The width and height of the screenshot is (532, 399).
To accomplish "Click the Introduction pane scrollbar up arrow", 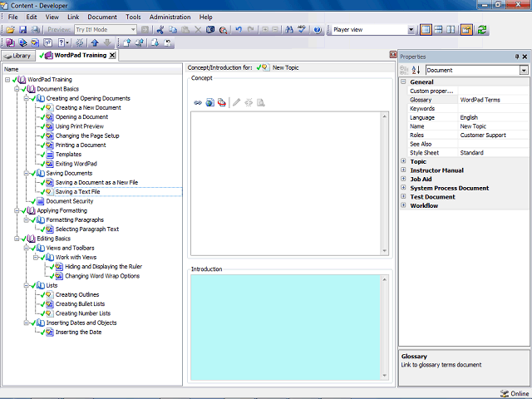I will (384, 279).
